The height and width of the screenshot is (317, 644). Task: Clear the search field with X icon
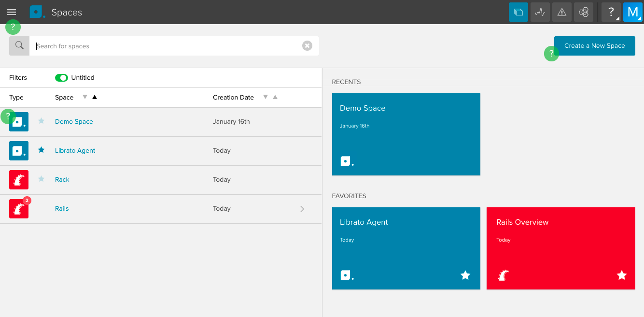click(307, 46)
